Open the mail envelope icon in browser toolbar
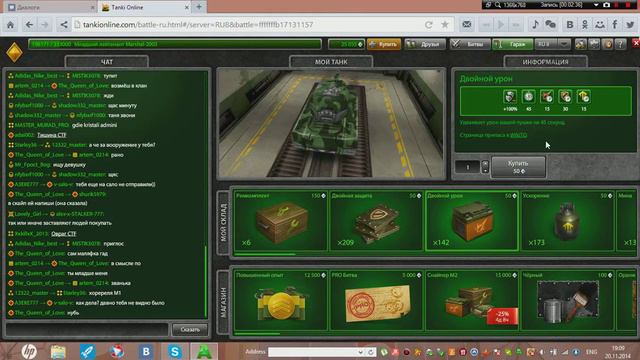The image size is (640, 360). (x=467, y=24)
